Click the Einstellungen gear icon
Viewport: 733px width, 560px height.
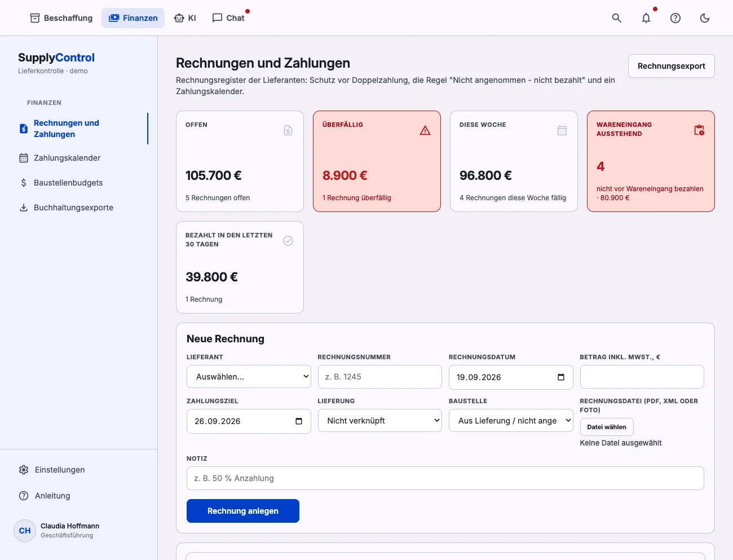(x=24, y=470)
